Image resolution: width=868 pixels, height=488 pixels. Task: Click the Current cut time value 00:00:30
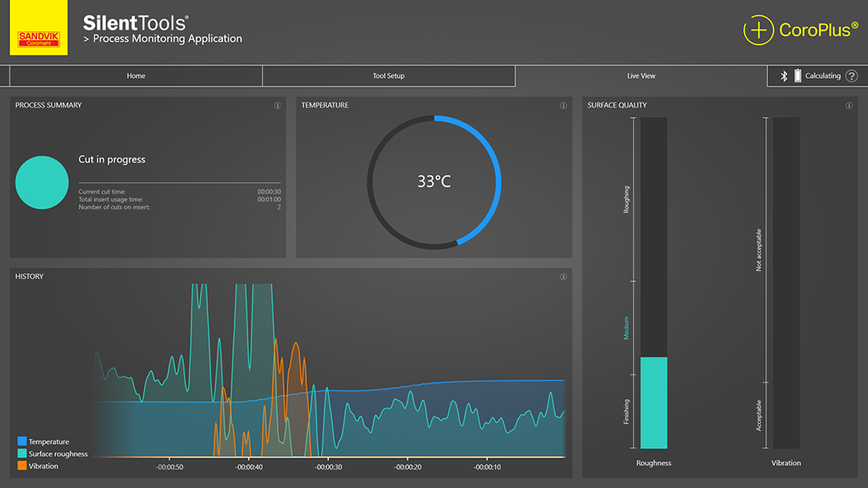click(269, 192)
